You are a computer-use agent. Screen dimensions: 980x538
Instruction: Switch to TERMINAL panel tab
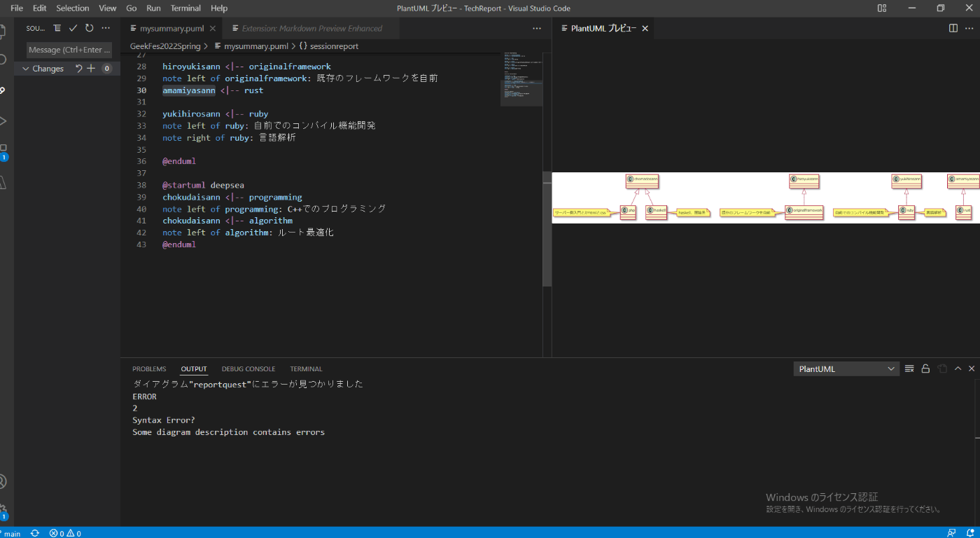[x=306, y=369]
